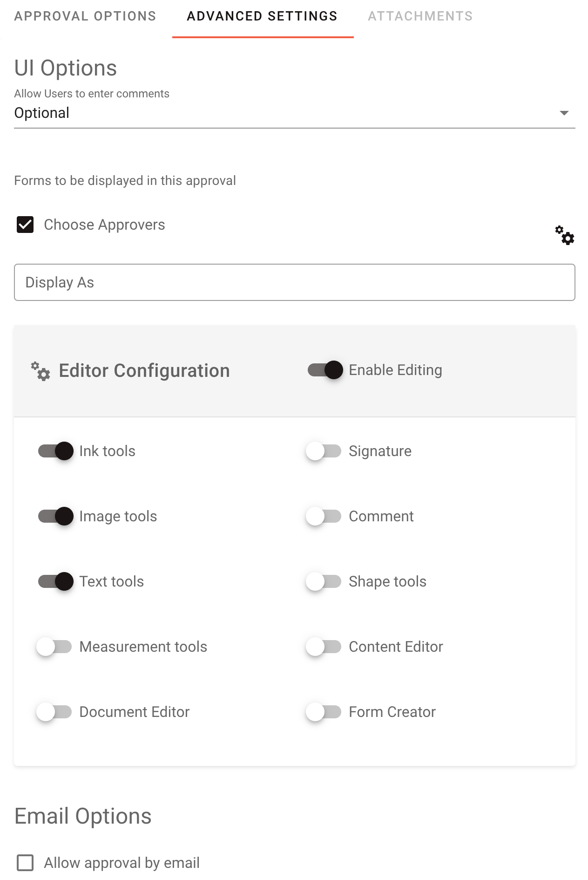Disable Image tools
The height and width of the screenshot is (880, 588).
point(55,516)
